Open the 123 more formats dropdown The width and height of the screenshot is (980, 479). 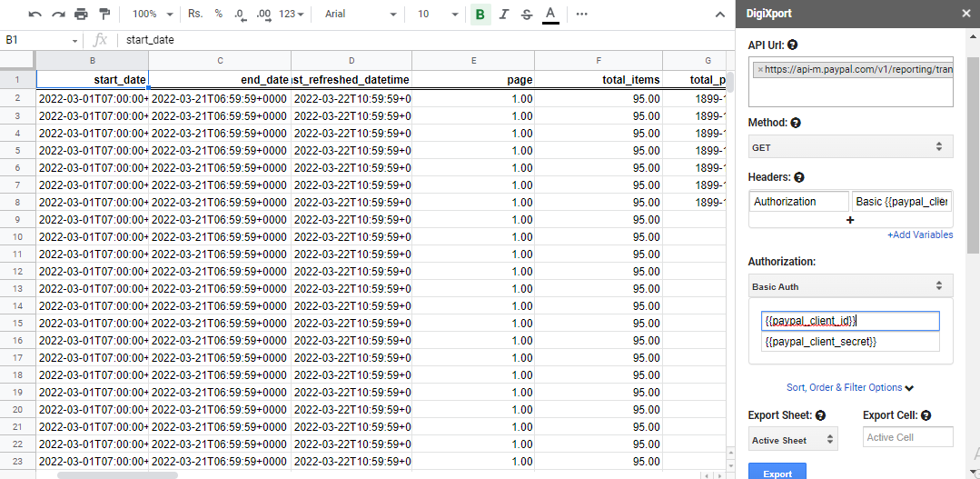292,14
